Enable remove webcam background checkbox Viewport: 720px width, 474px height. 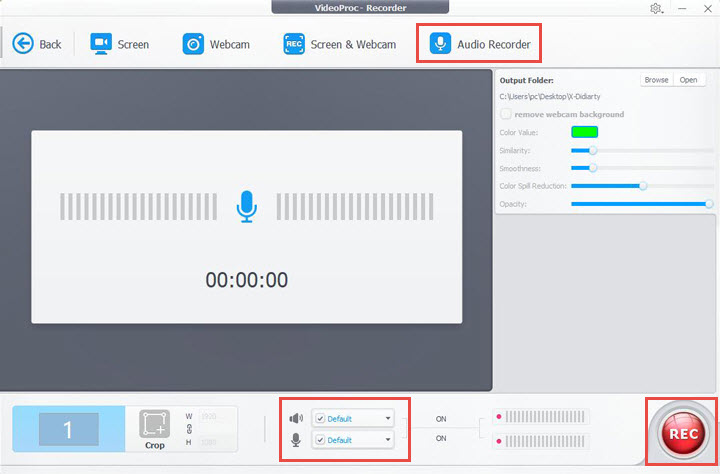point(506,114)
